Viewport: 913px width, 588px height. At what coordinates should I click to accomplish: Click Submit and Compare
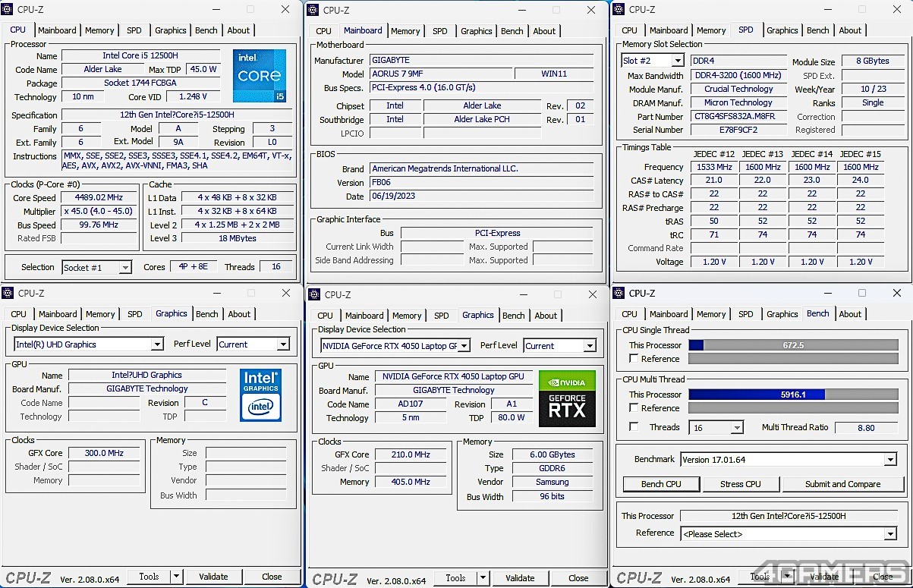coord(842,484)
